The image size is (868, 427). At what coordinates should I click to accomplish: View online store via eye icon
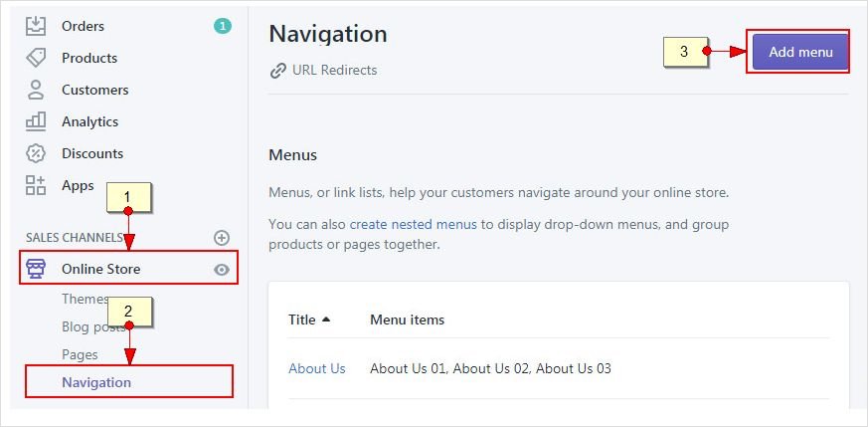222,269
